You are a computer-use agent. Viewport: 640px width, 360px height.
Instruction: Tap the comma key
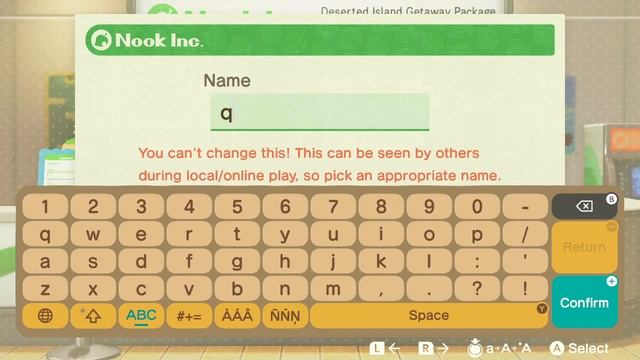point(381,289)
